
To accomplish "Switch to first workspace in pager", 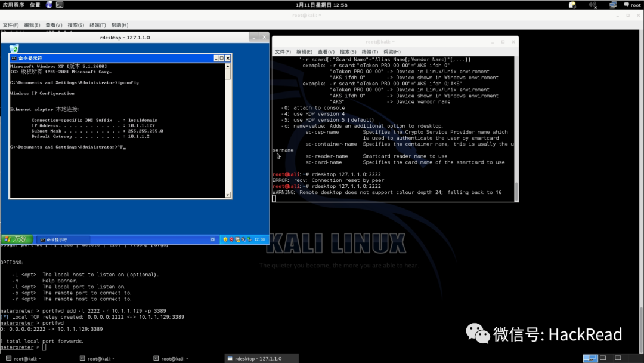I will click(x=590, y=358).
